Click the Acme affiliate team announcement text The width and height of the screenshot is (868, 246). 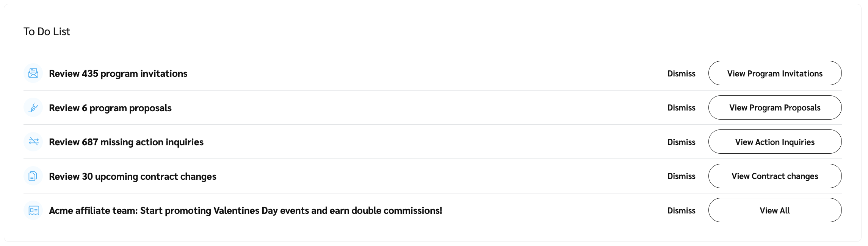[x=245, y=210]
